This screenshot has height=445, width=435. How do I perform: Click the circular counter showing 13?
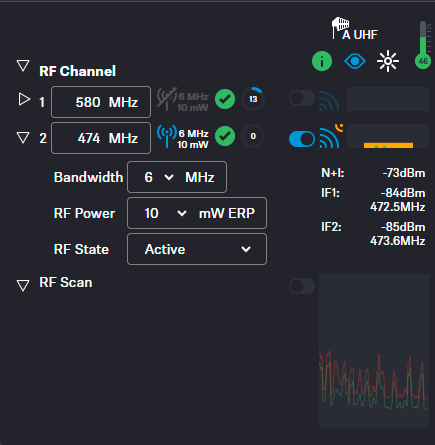(x=253, y=99)
